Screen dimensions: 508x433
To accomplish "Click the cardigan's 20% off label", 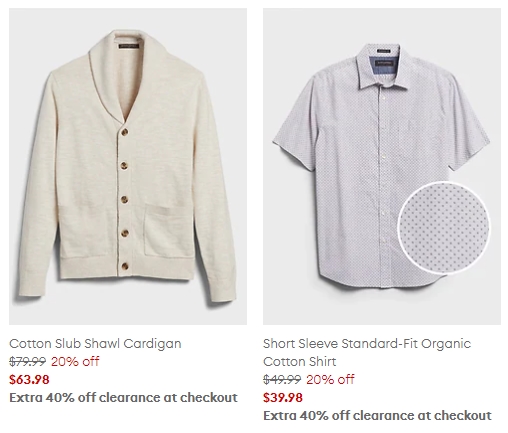I will point(75,361).
